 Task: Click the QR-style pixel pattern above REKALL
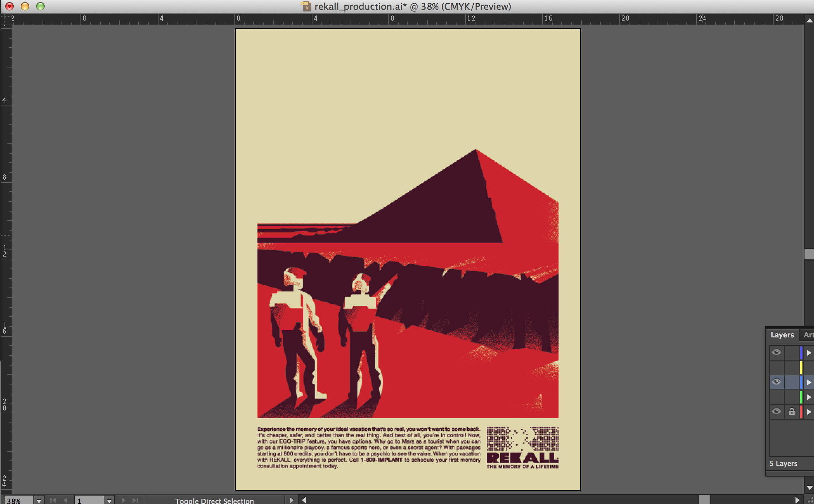523,439
